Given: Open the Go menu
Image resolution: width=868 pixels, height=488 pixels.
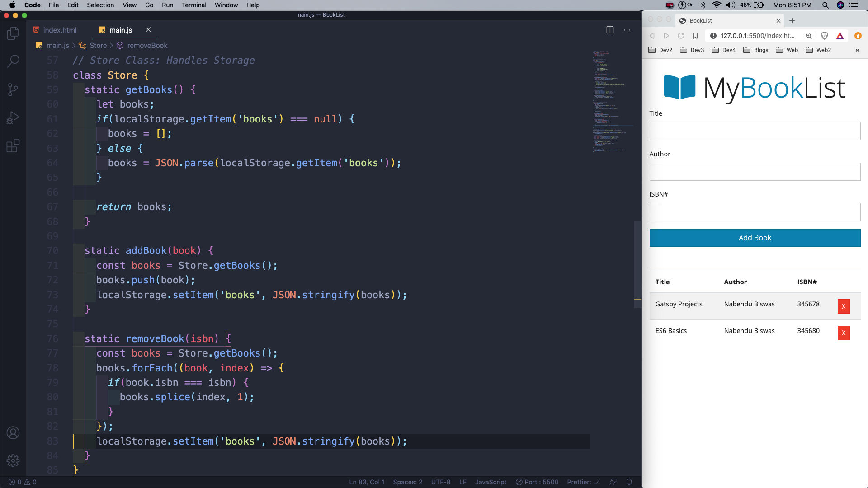Looking at the screenshot, I should [x=149, y=5].
